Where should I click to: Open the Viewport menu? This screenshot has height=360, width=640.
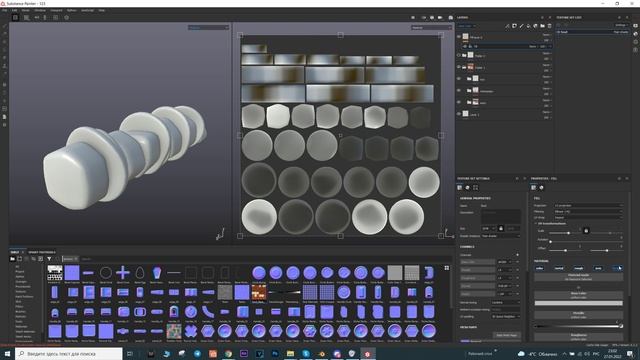click(x=56, y=10)
